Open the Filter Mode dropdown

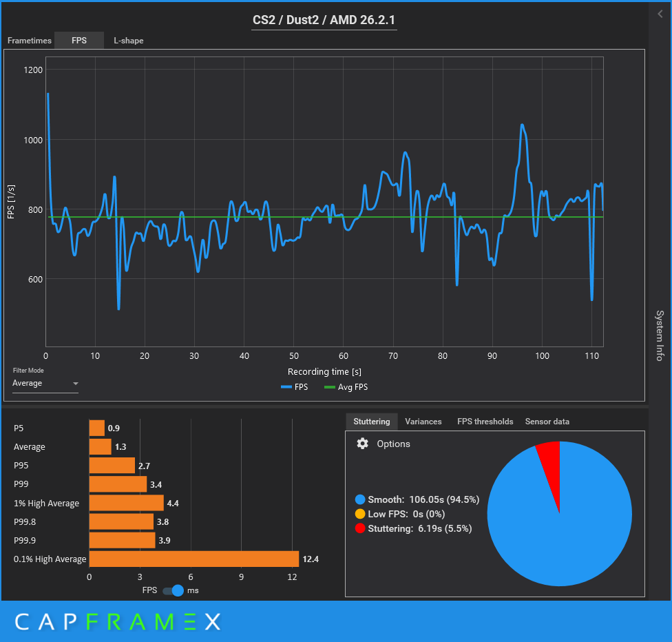tap(45, 384)
